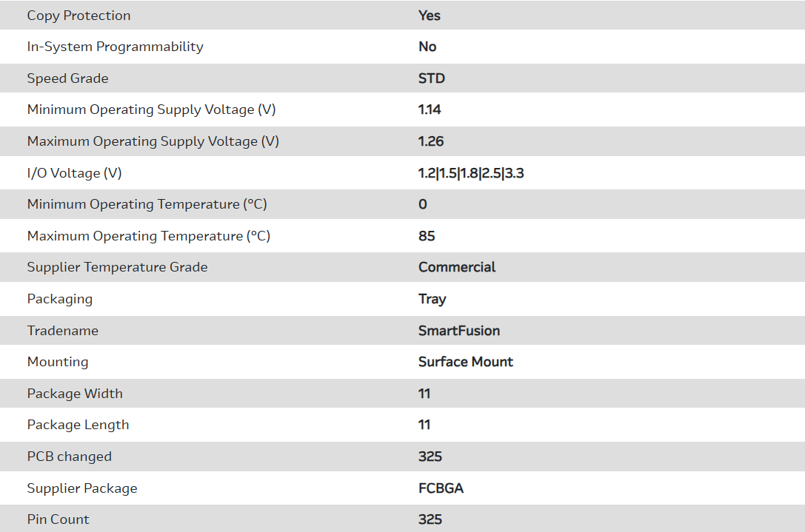Viewport: 805px width, 532px height.
Task: Select the 1.2|1.5|1.8|2.5|3.3 voltage value
Action: [471, 173]
